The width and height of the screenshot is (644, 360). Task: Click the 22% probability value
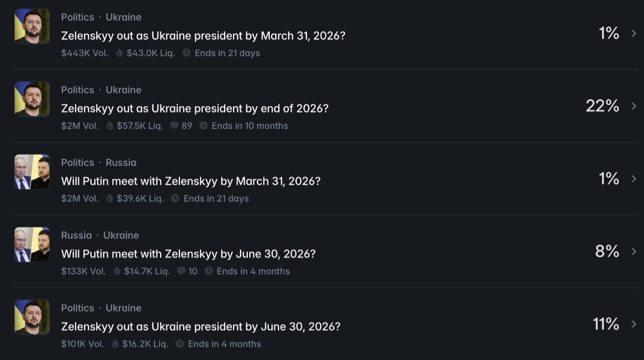point(602,106)
